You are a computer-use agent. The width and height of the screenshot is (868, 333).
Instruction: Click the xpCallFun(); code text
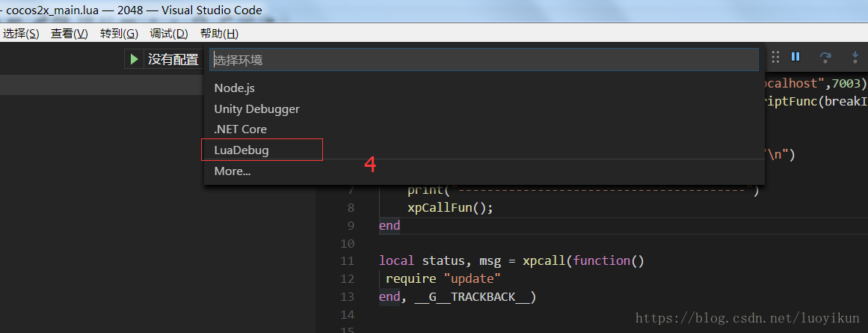[449, 208]
